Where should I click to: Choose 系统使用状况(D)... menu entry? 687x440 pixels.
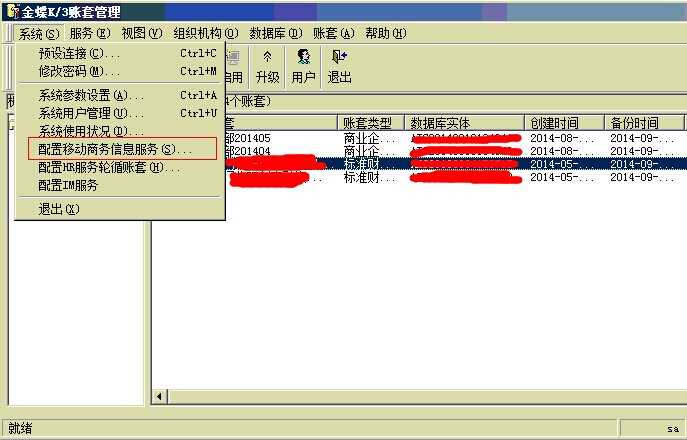tap(120, 131)
